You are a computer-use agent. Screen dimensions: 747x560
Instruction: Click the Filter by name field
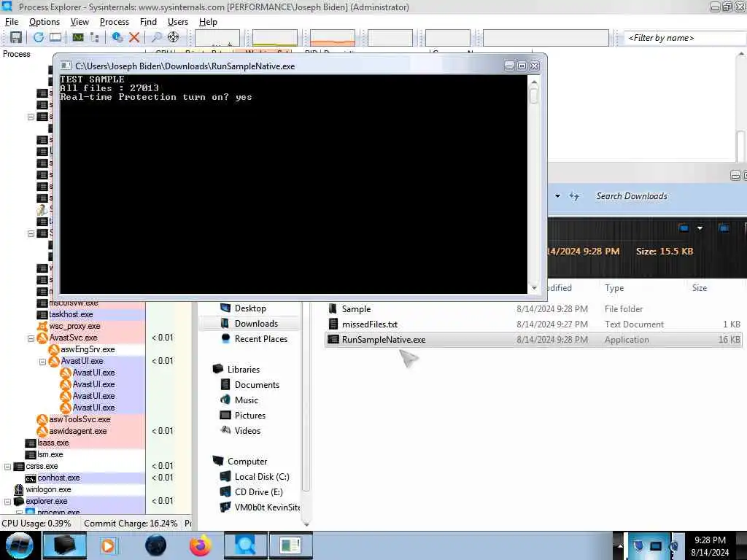[685, 38]
